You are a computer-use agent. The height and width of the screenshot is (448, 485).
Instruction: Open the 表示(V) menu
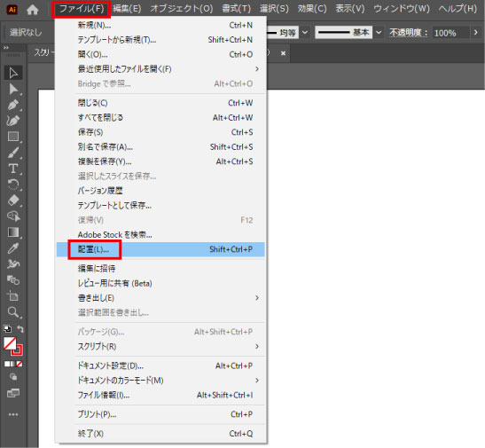tap(350, 9)
